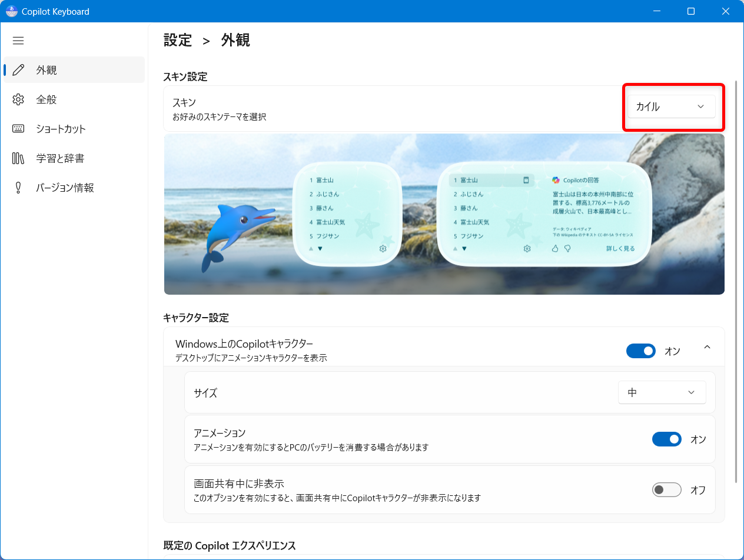This screenshot has height=560, width=744.
Task: Click '既定の Copilot エクスペリエンス' heading
Action: (x=230, y=546)
